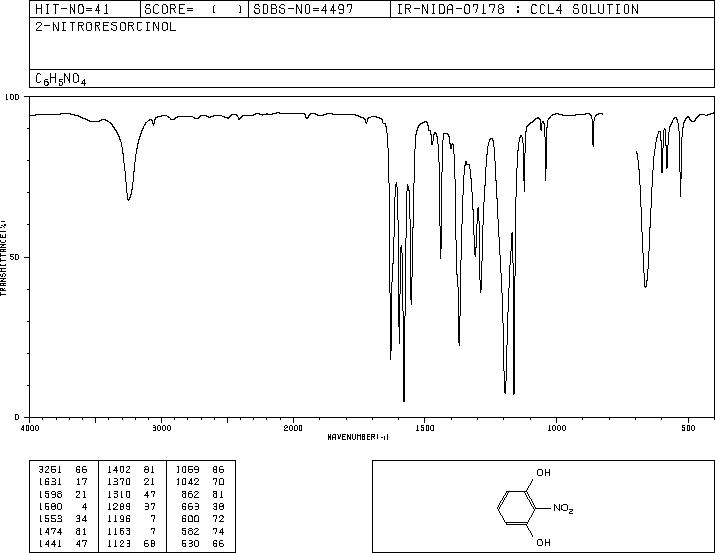The width and height of the screenshot is (715, 553).
Task: Click the 2000 tick label on wavenumber axis
Action: 293,428
